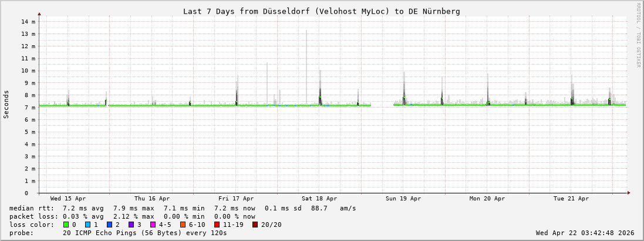Click the vertical Seconds axis label

(6, 104)
